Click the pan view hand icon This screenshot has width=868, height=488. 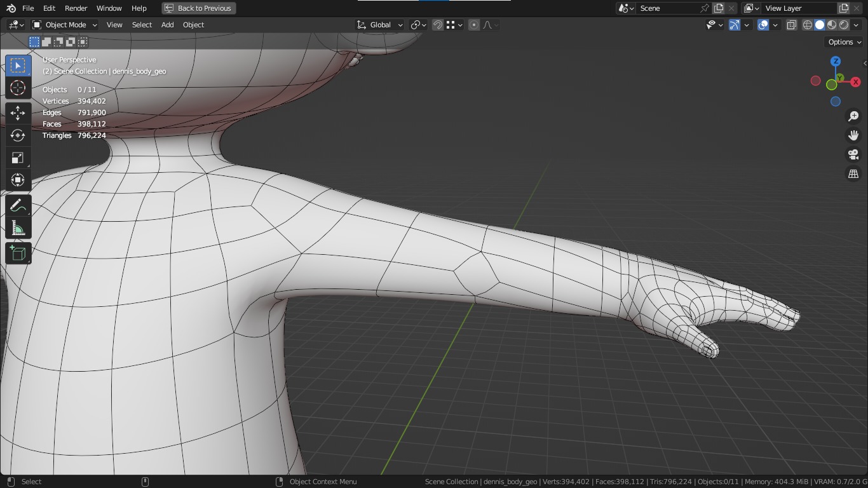point(853,135)
